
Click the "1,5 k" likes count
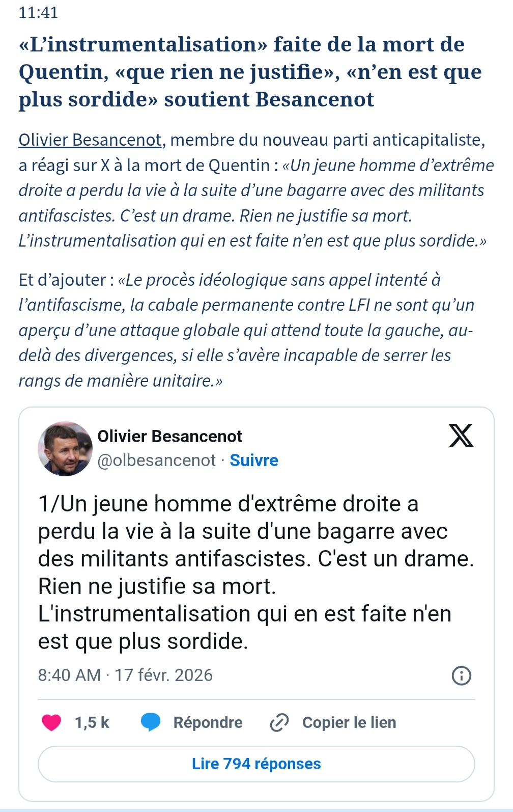pyautogui.click(x=92, y=722)
